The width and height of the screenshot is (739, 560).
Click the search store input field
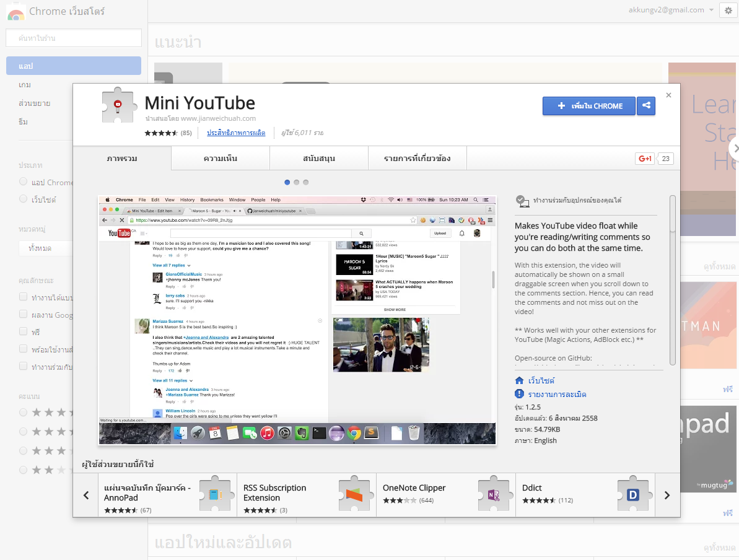point(74,38)
